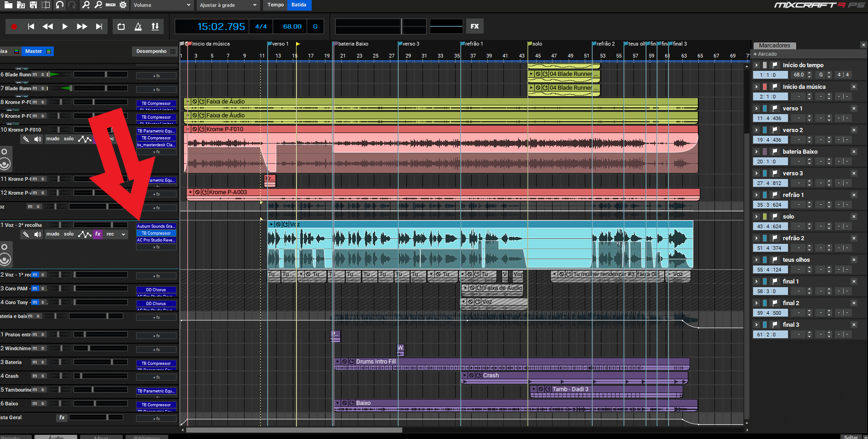
Task: Save the project with the floppy disk icon
Action: tap(33, 5)
